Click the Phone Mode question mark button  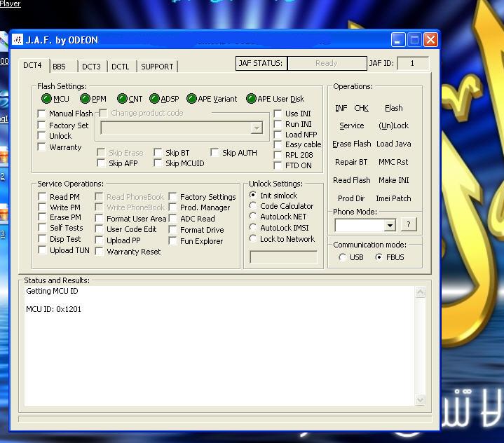(409, 224)
